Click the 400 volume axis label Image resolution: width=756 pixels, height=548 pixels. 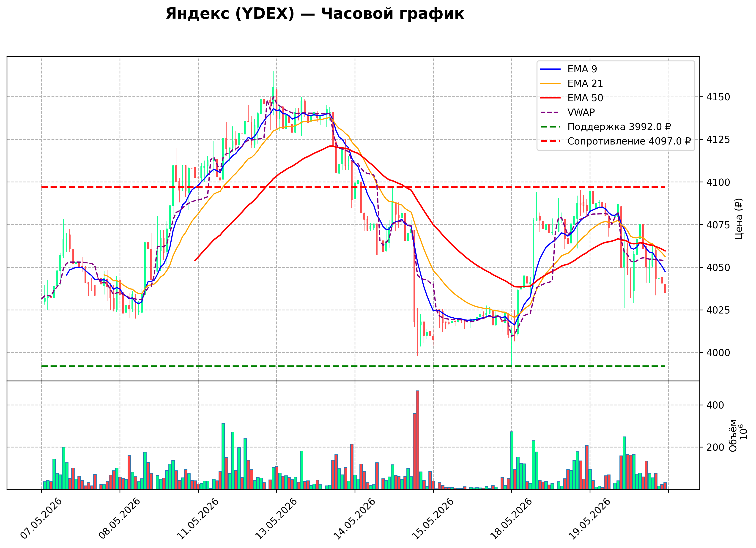[715, 405]
